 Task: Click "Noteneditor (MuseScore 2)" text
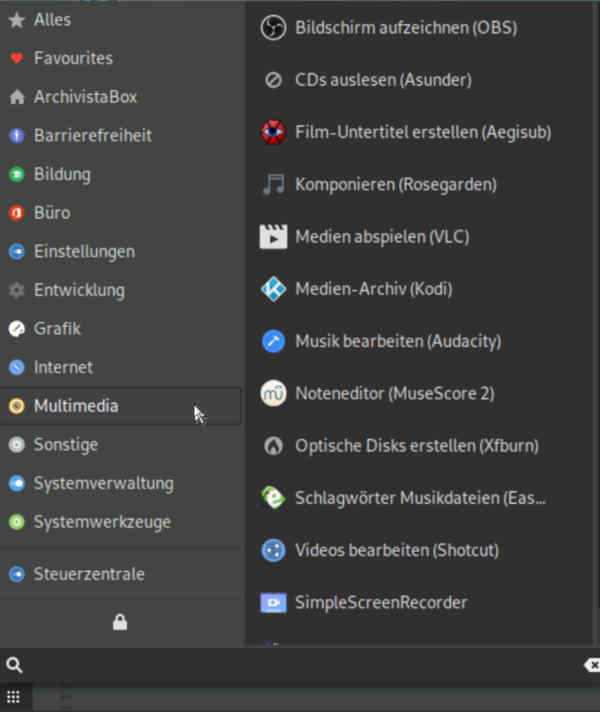click(395, 393)
